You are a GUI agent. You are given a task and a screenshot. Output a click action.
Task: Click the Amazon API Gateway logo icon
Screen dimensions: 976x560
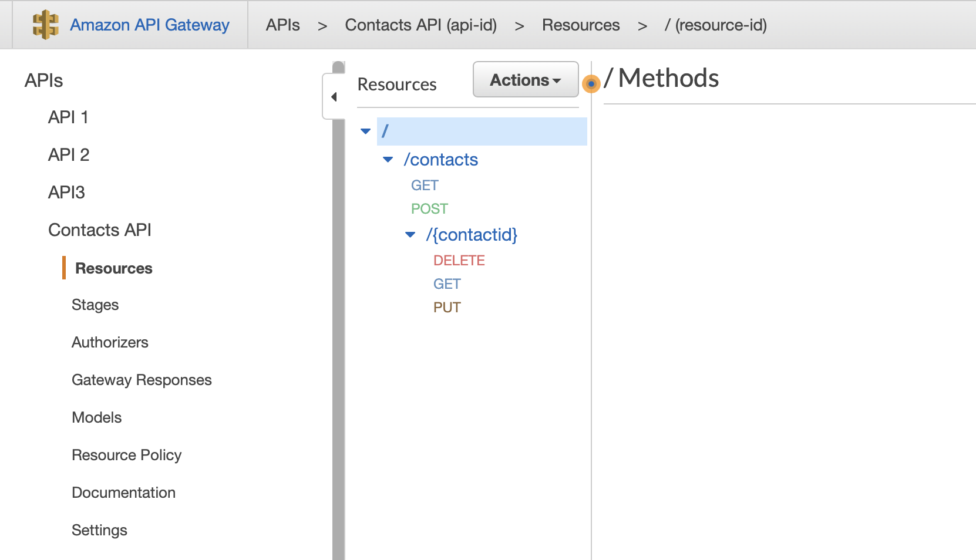tap(45, 25)
